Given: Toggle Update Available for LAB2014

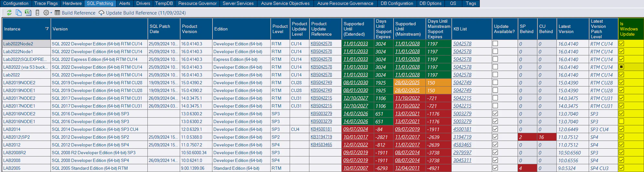Looking at the screenshot, I should 495,129.
